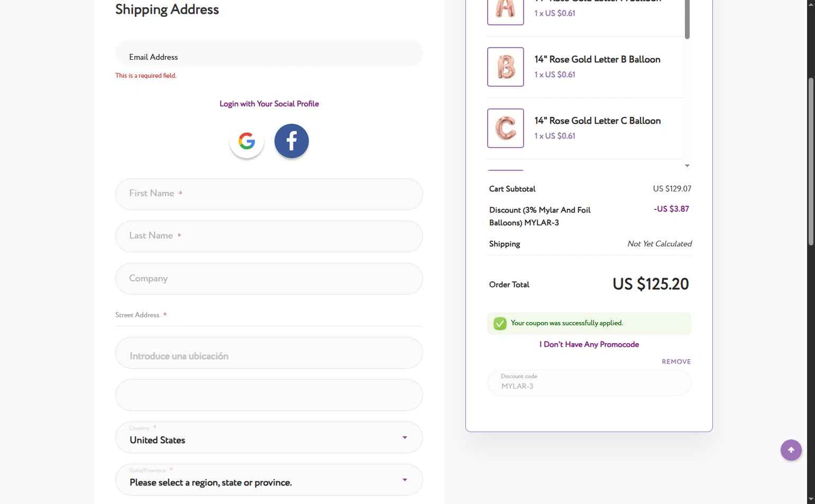Click the cart subtotal US $129.07
Viewport: 815px width, 504px height.
672,189
